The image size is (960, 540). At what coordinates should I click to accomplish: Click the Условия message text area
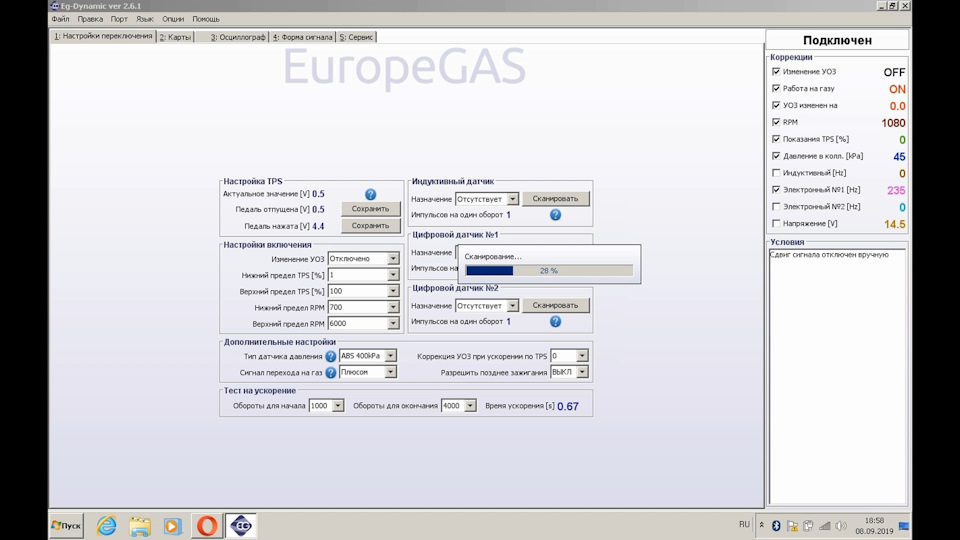[x=837, y=376]
